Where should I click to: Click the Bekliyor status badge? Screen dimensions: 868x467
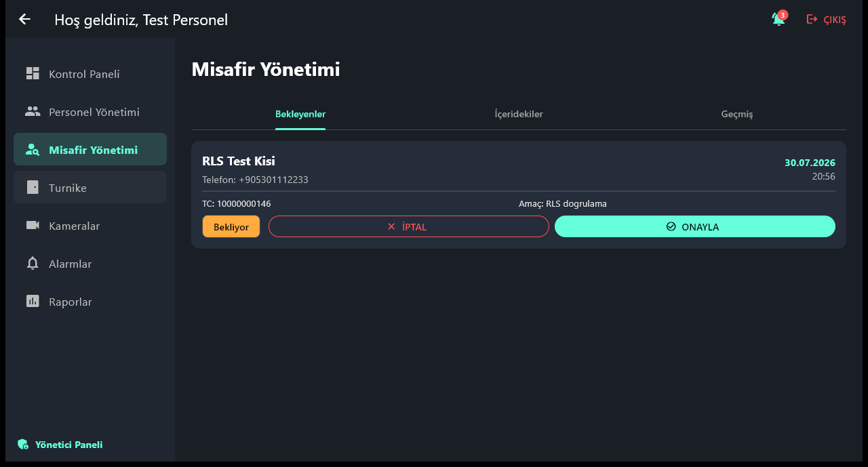click(x=231, y=226)
